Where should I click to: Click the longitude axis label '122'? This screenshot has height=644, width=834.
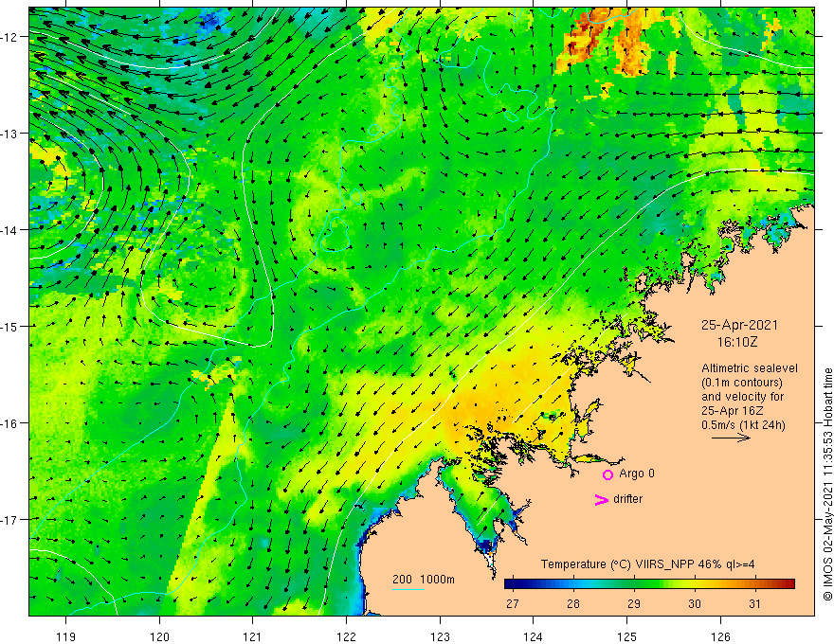[346, 636]
